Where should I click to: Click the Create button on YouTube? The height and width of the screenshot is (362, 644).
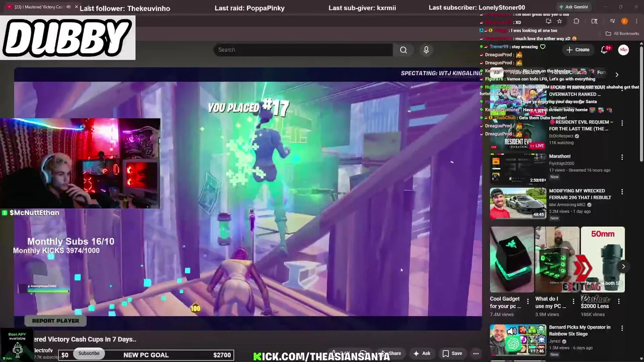(x=578, y=50)
